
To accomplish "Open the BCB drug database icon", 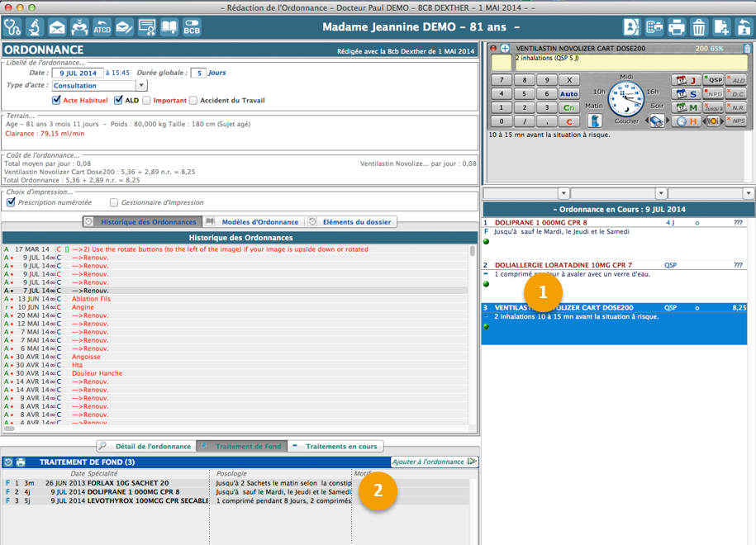I will [x=192, y=27].
